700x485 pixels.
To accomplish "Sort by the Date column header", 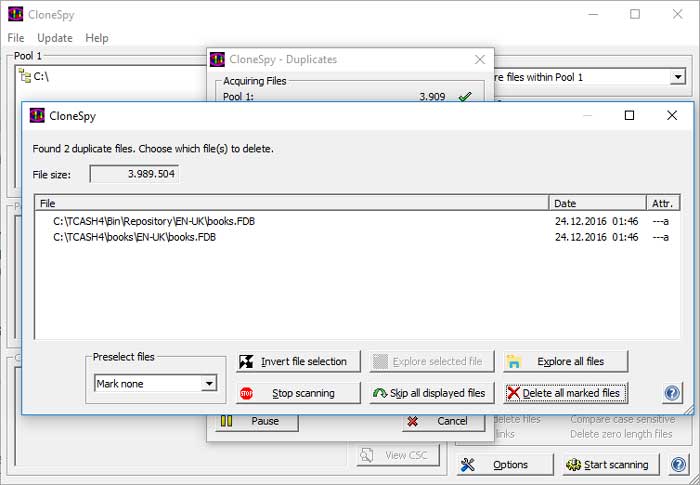I will [597, 203].
